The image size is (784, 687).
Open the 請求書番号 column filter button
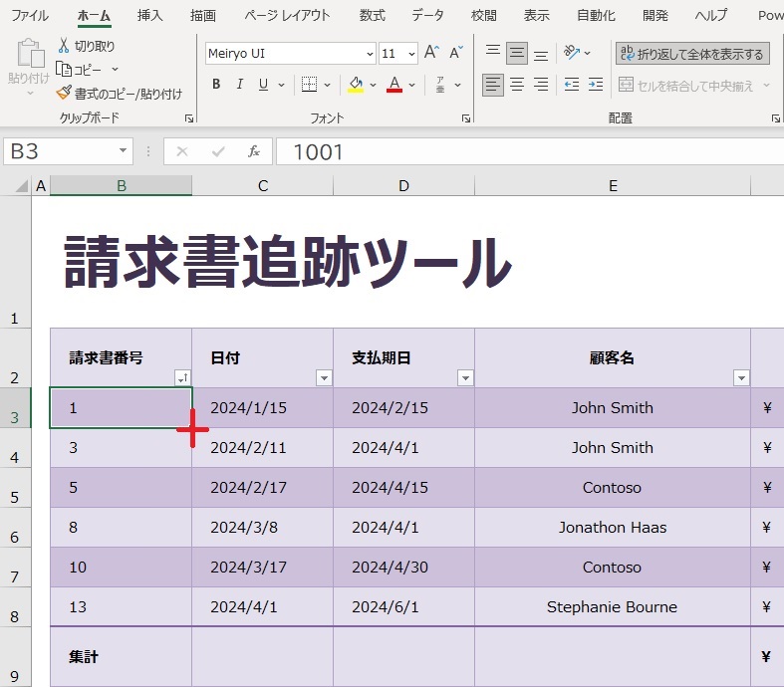[182, 377]
